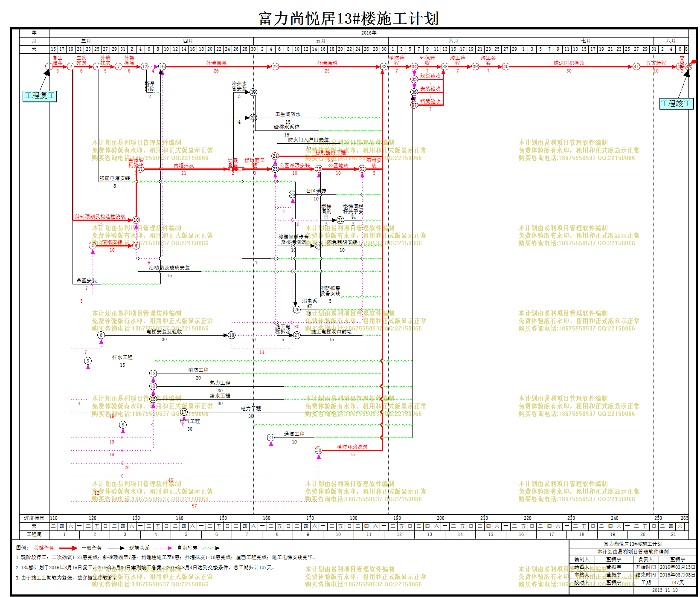Click the 通信工程 task label
This screenshot has width=700, height=597.
click(x=294, y=434)
